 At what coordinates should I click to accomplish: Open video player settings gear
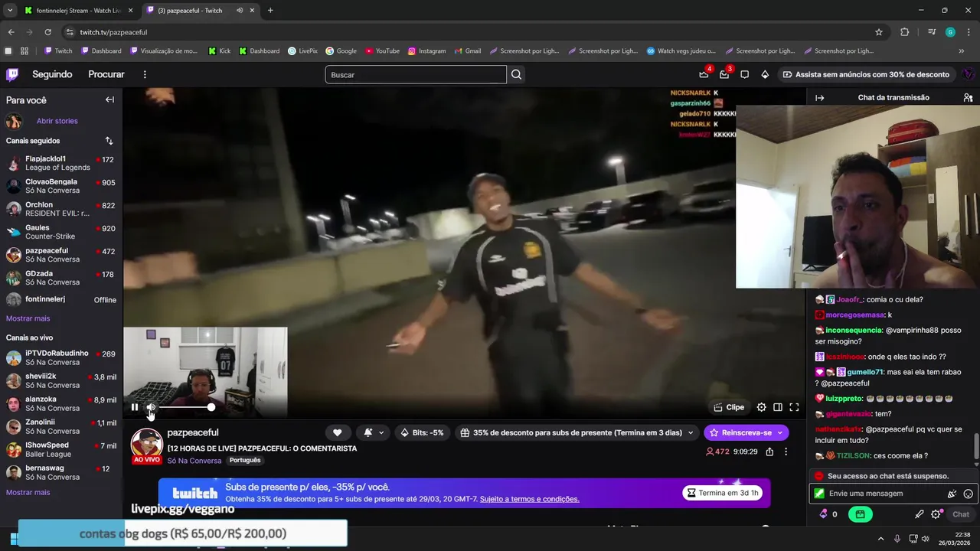(x=761, y=407)
